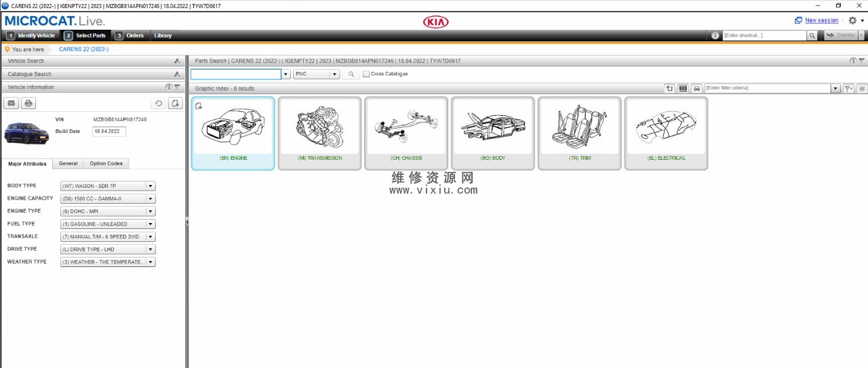Switch to the Major Attributes tab
The width and height of the screenshot is (868, 368).
click(27, 163)
